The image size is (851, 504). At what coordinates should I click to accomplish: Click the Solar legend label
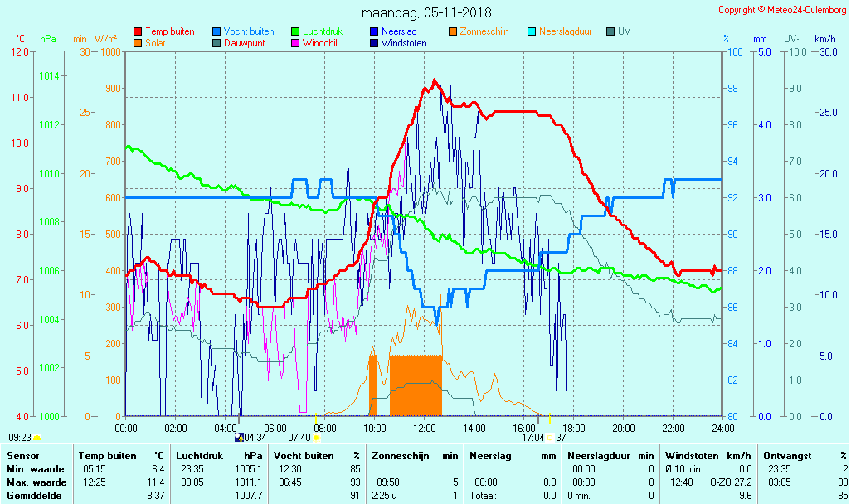[155, 43]
